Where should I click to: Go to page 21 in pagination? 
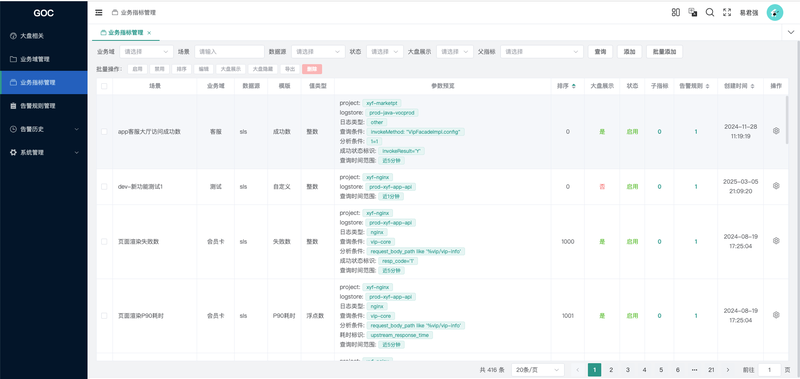click(x=711, y=370)
